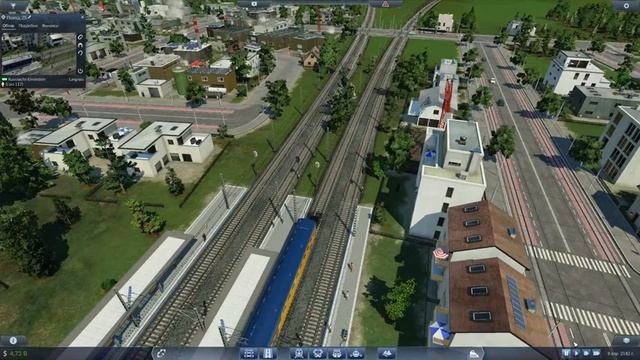The height and width of the screenshot is (360, 640).
Task: Click the bottom circular icon in the preview side strip
Action: click(x=80, y=71)
